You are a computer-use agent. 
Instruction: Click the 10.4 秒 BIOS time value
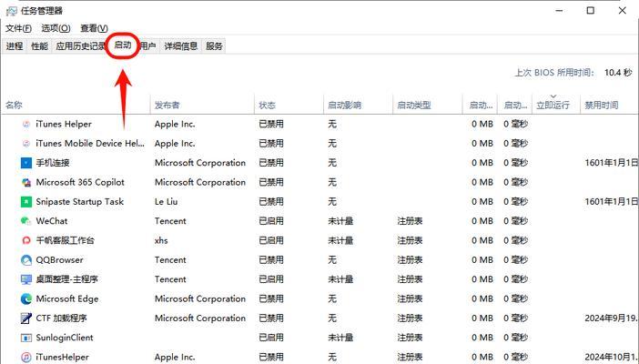tap(618, 73)
